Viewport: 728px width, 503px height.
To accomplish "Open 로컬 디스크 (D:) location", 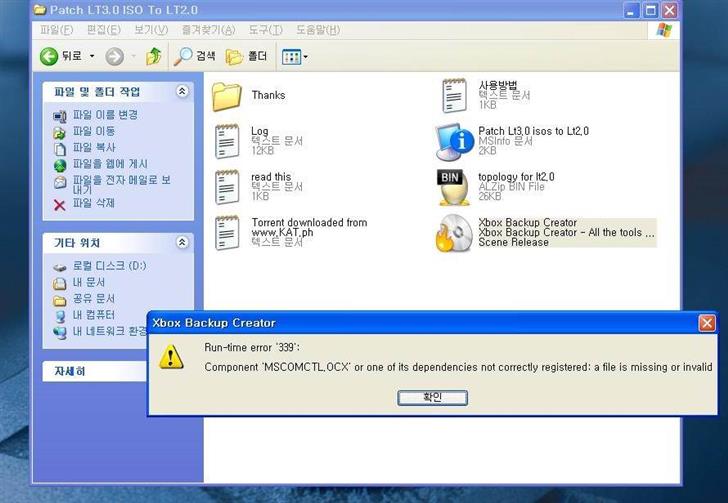I will [x=109, y=266].
